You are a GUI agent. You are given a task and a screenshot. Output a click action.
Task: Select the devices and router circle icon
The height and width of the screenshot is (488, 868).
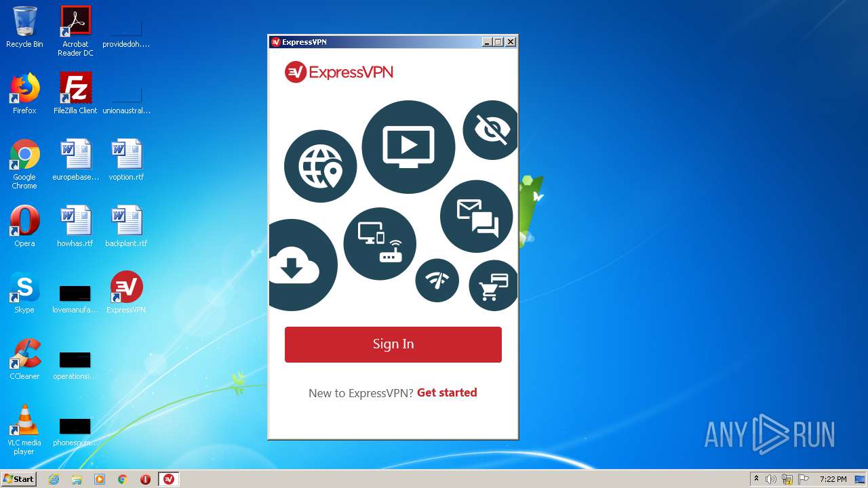[x=380, y=244]
